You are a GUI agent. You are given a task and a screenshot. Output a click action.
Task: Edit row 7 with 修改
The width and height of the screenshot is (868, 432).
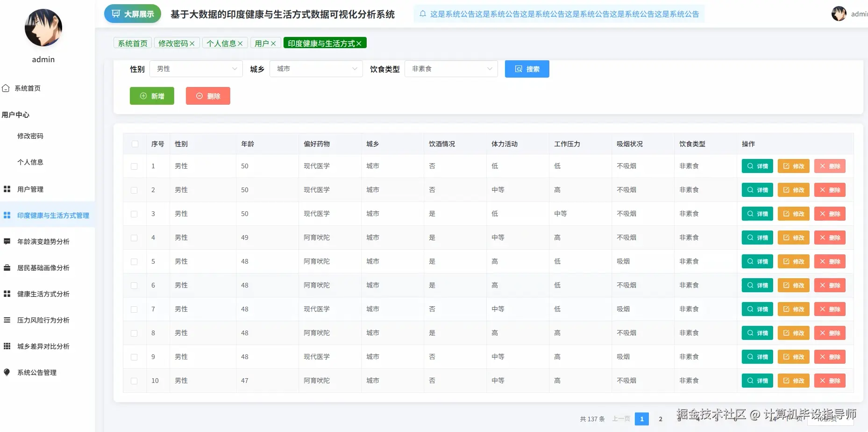click(x=793, y=309)
